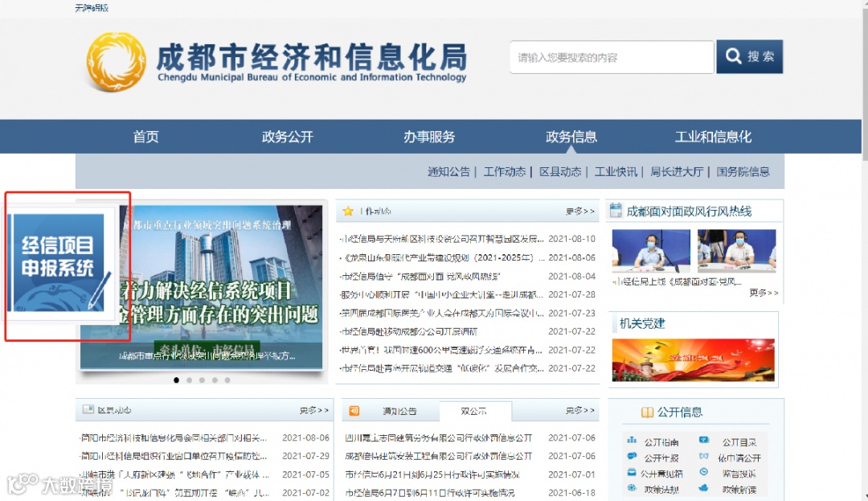Open the 局长进大厅 submenu link
The image size is (868, 501).
coord(677,171)
